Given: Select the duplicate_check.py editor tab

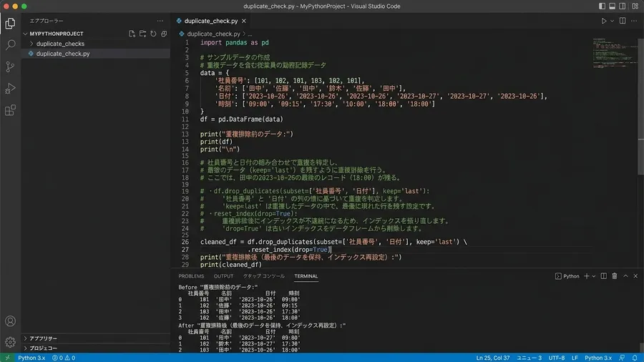Looking at the screenshot, I should coord(211,21).
